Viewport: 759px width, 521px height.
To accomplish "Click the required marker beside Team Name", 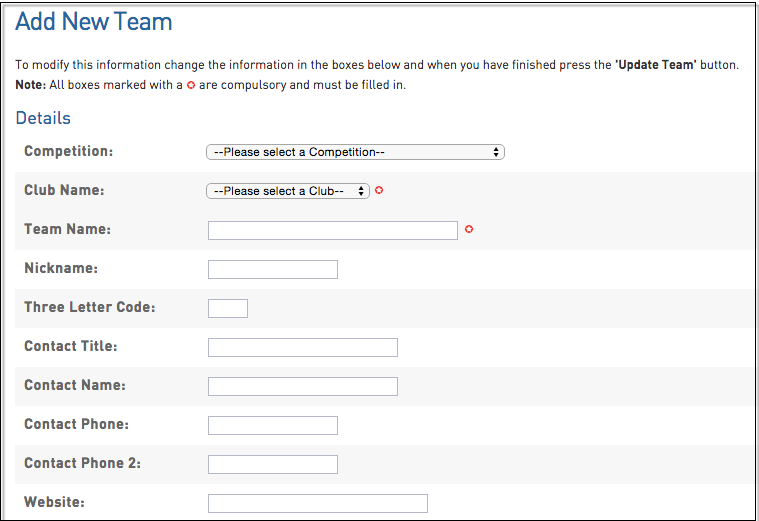I will point(468,229).
